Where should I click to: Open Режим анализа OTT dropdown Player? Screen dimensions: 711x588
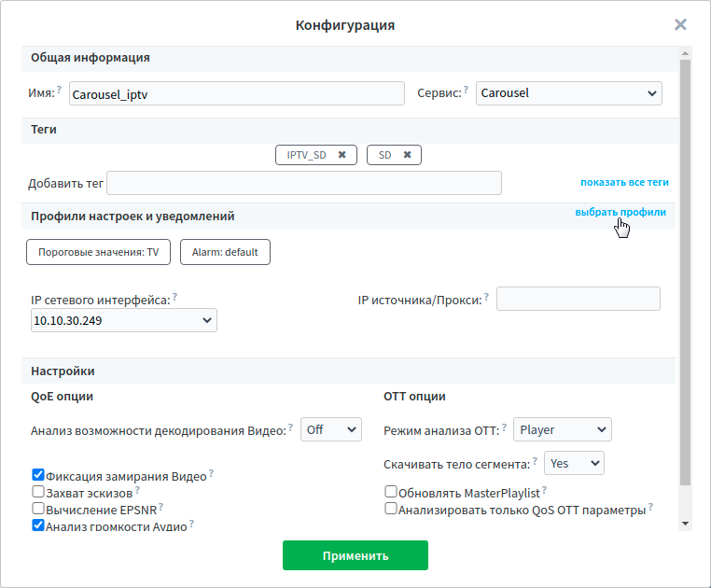563,429
